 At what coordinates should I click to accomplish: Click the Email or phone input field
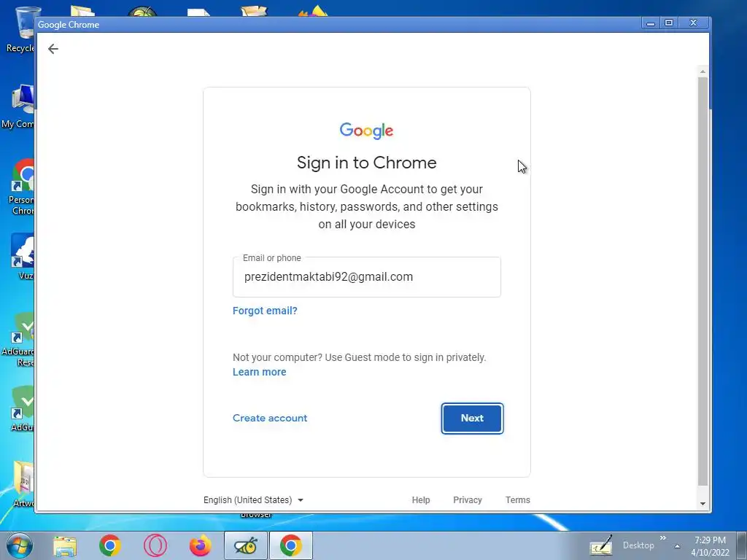click(366, 277)
